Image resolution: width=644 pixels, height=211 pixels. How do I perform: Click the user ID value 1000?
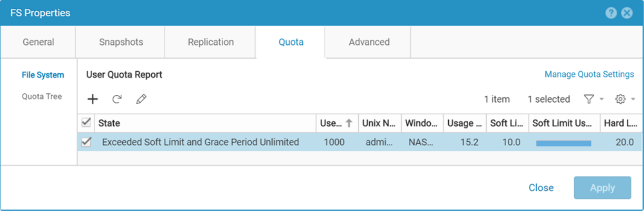[334, 142]
